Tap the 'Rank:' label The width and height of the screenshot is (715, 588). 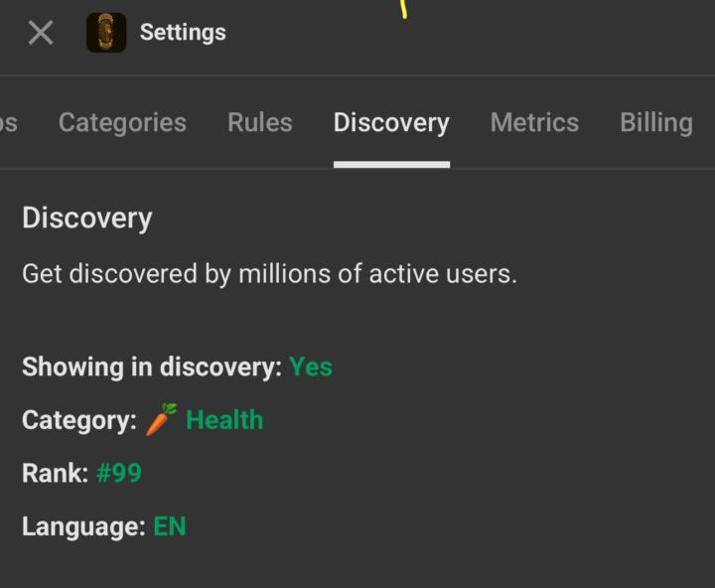[x=55, y=473]
